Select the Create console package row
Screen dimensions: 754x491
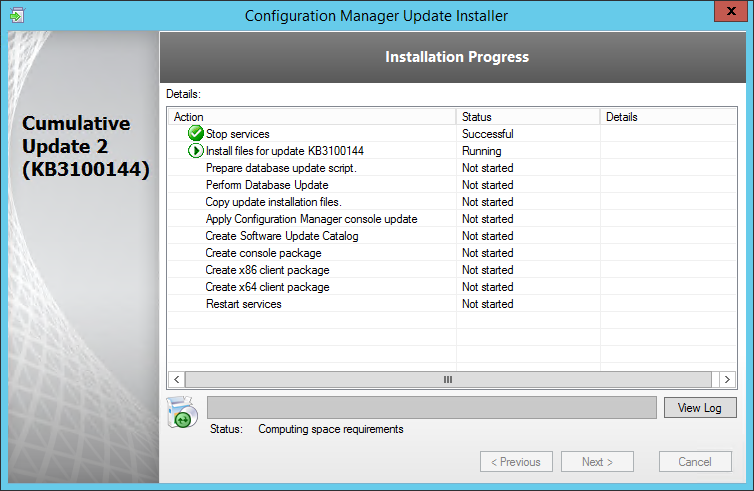pyautogui.click(x=452, y=253)
